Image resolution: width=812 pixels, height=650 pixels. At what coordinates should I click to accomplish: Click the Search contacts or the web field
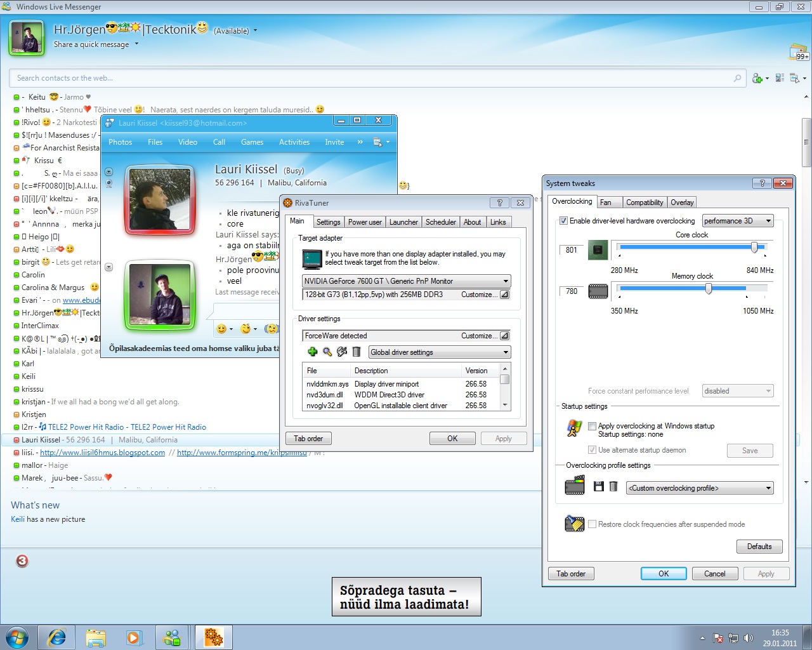[378, 78]
